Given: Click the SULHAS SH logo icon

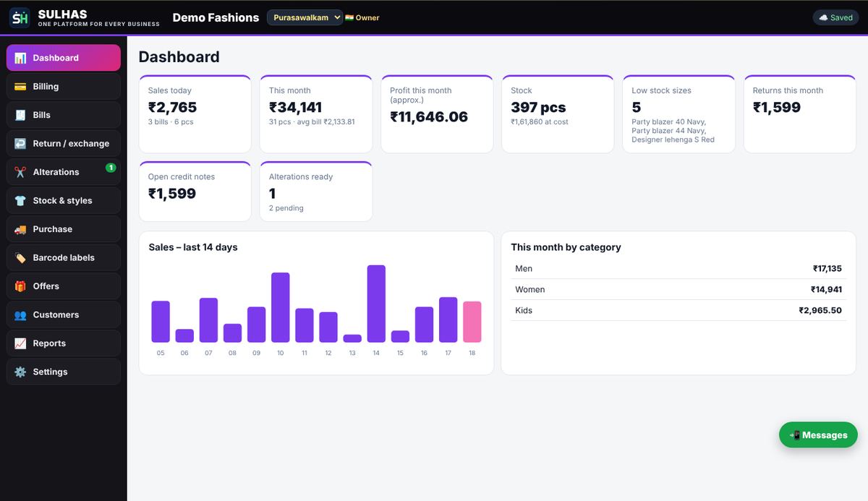Looking at the screenshot, I should click(x=20, y=17).
